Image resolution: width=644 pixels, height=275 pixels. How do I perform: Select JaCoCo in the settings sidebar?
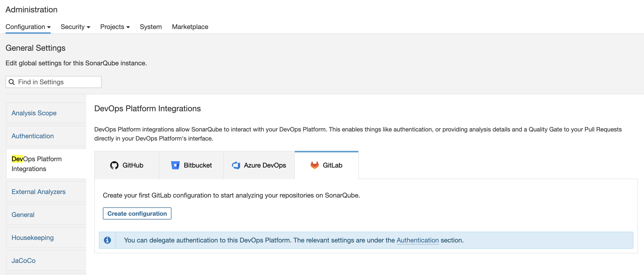(x=23, y=260)
